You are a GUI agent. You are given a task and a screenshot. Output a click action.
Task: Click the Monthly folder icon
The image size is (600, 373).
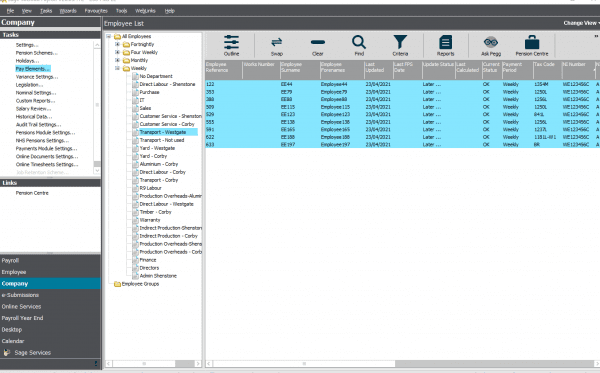click(126, 60)
